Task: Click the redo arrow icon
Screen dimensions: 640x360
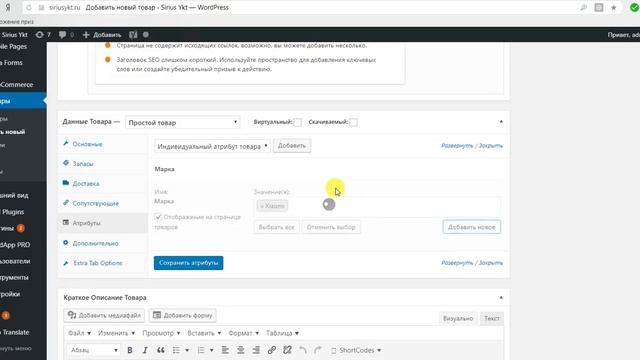Action: click(318, 350)
